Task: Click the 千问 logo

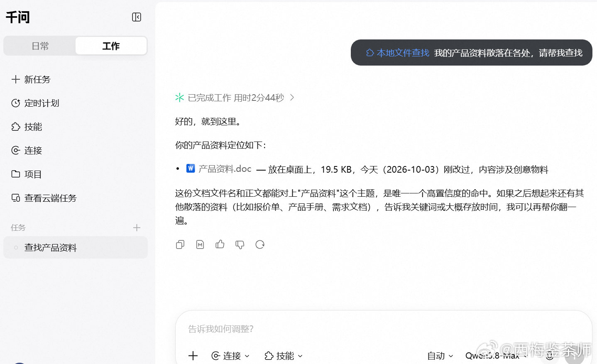Action: click(18, 17)
